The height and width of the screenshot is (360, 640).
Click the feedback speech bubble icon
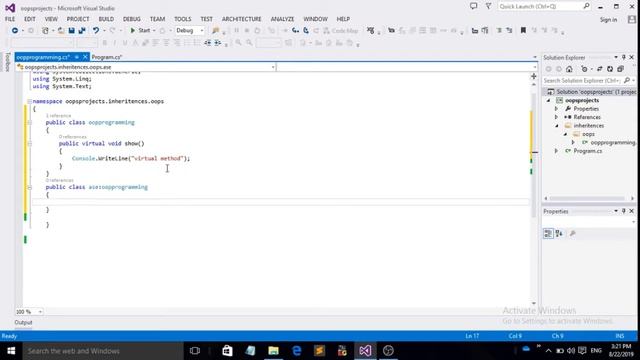tap(473, 7)
